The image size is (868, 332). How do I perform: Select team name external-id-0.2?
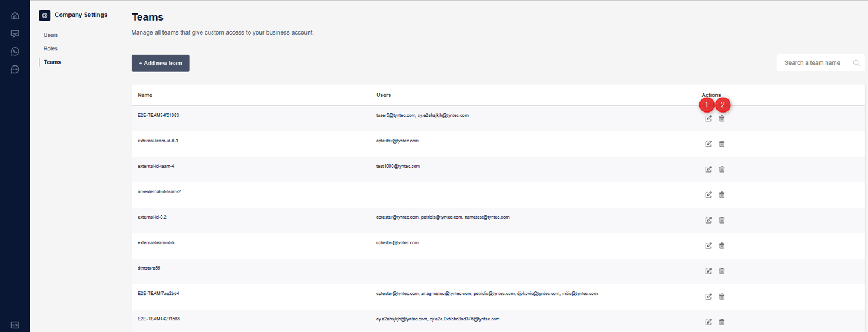(x=152, y=217)
